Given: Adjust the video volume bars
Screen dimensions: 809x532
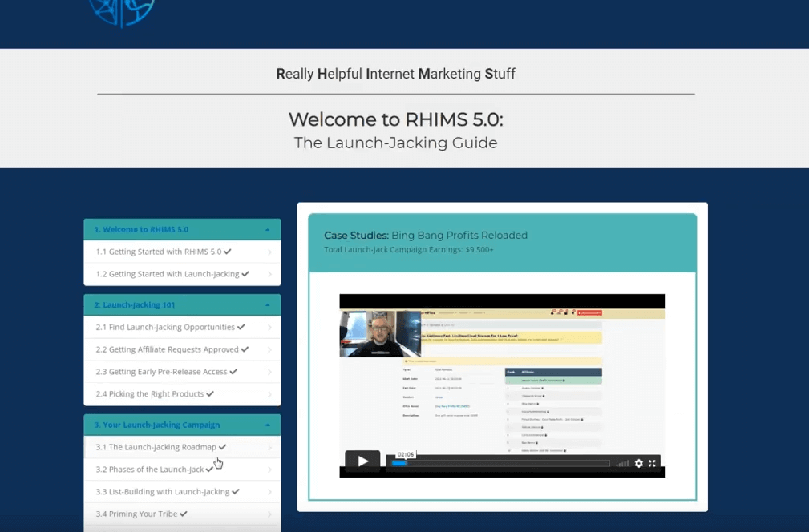Looking at the screenshot, I should coord(622,463).
